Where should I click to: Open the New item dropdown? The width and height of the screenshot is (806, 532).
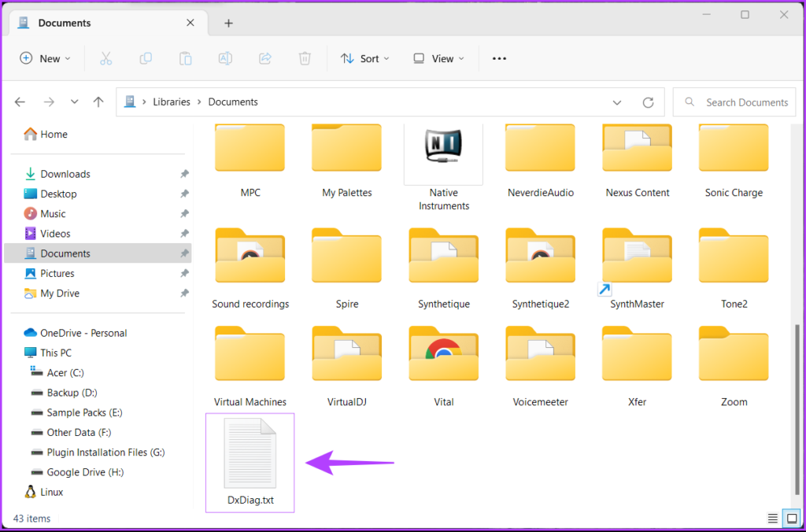click(x=45, y=58)
